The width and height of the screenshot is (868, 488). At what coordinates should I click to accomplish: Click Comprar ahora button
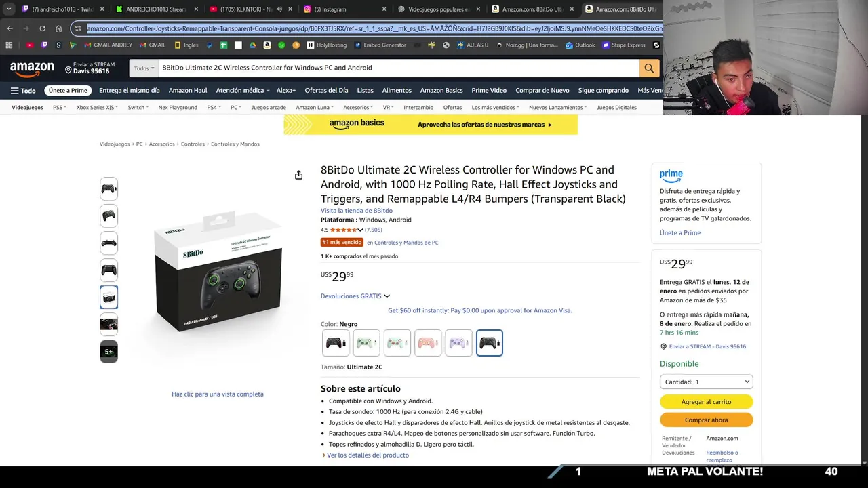[x=706, y=420]
